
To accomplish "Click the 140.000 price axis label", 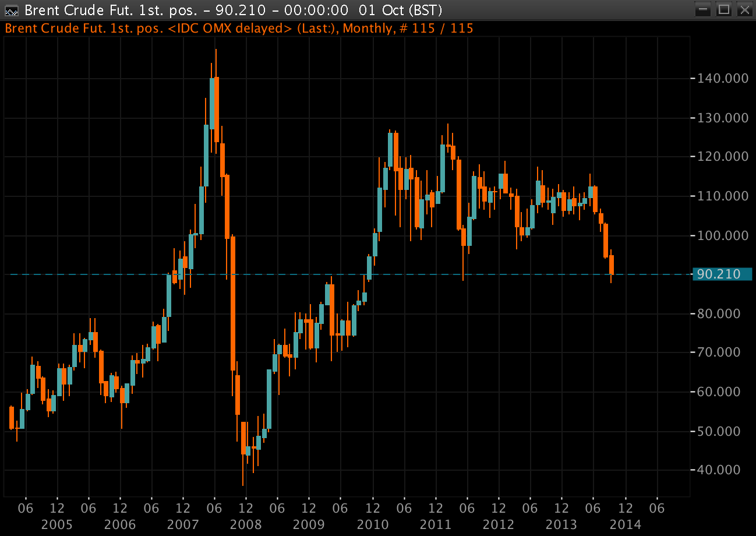I will point(723,78).
